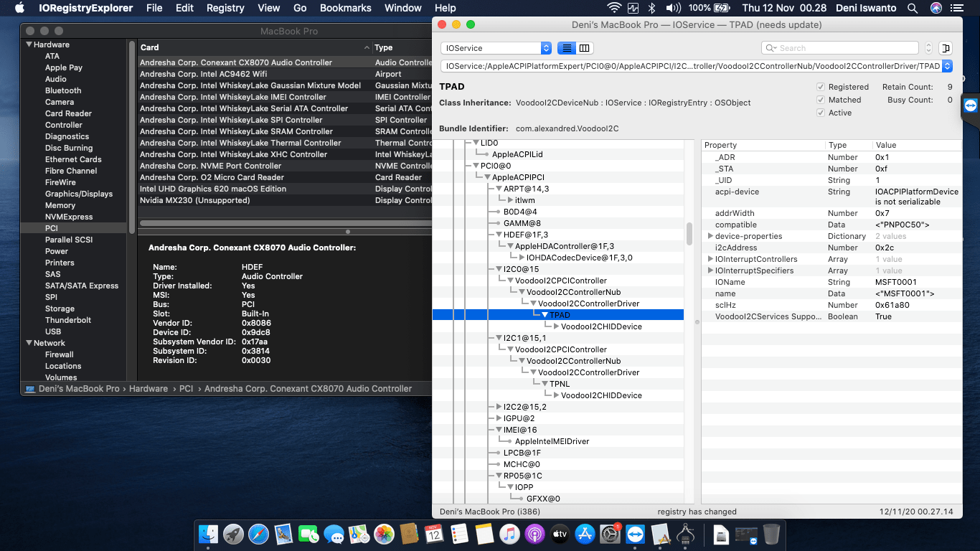
Task: Open Finder from the Dock
Action: [208, 534]
